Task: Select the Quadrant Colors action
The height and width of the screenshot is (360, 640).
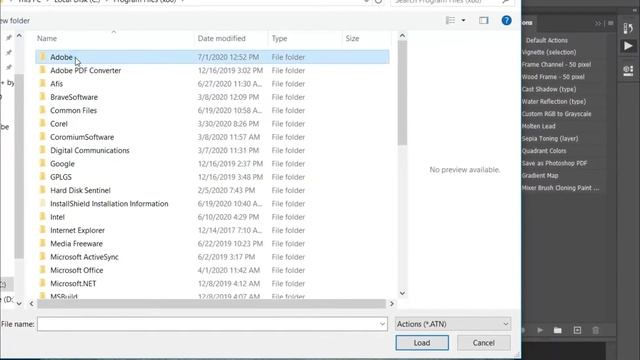Action: coord(544,151)
